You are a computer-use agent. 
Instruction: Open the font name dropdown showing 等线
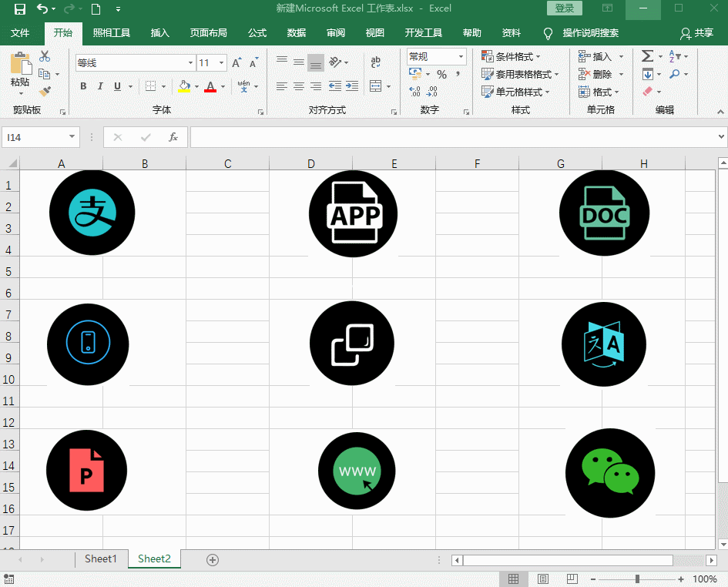[190, 63]
